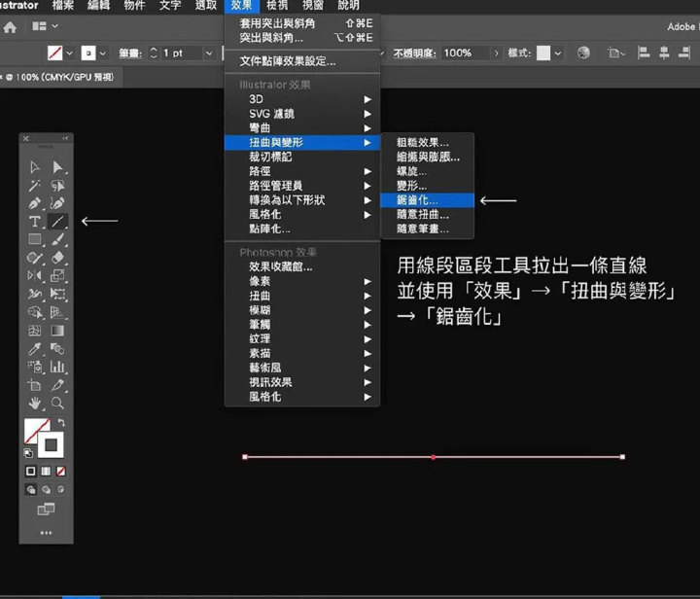Open Edit Toolbar three-dots menu
This screenshot has height=599, width=700.
tap(46, 533)
